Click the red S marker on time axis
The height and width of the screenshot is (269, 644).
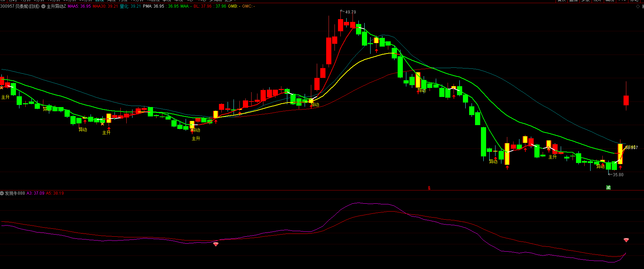(429, 188)
